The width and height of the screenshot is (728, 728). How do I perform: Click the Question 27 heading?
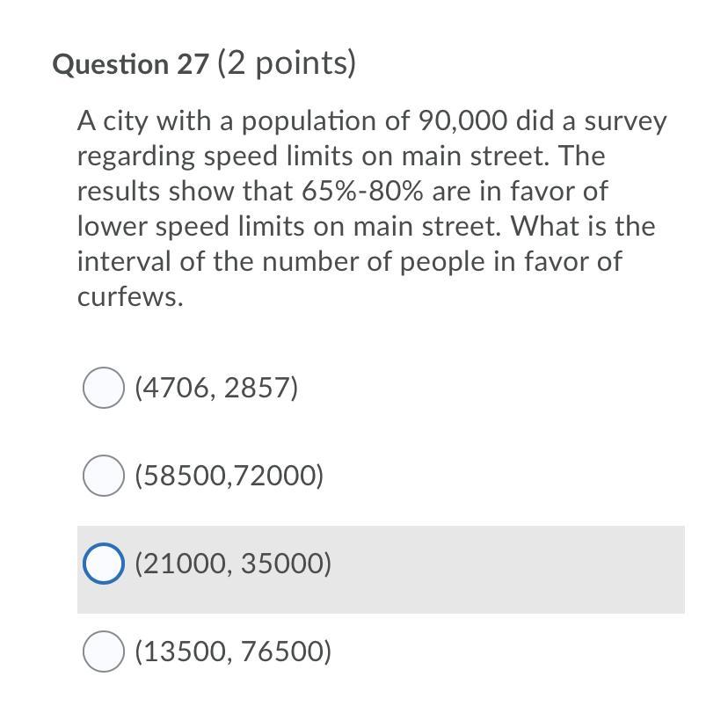129,62
